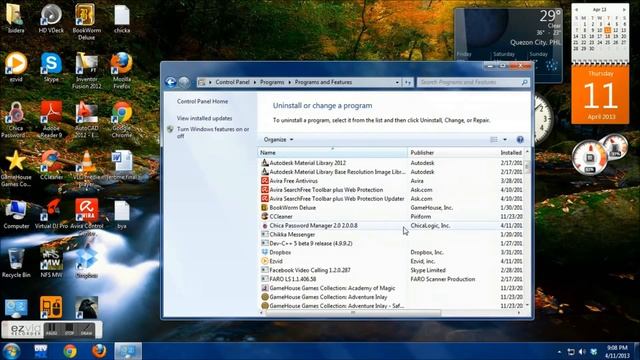The width and height of the screenshot is (640, 360).
Task: Change the list view with the view icon
Action: click(x=494, y=140)
